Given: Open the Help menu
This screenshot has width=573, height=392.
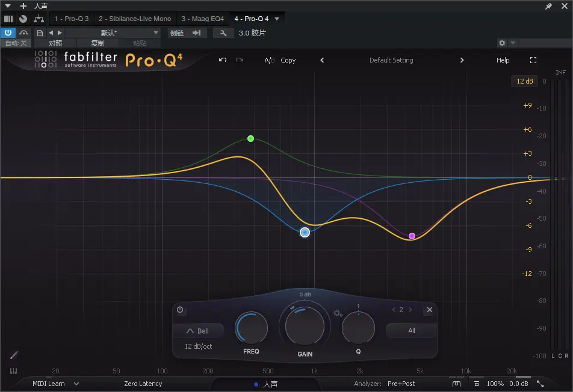Looking at the screenshot, I should tap(503, 60).
